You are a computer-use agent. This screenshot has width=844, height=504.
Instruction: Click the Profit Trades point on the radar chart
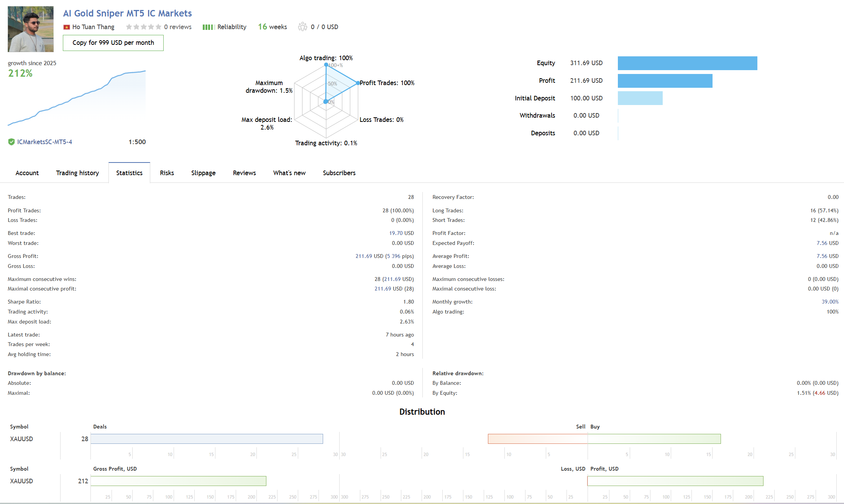[x=358, y=83]
